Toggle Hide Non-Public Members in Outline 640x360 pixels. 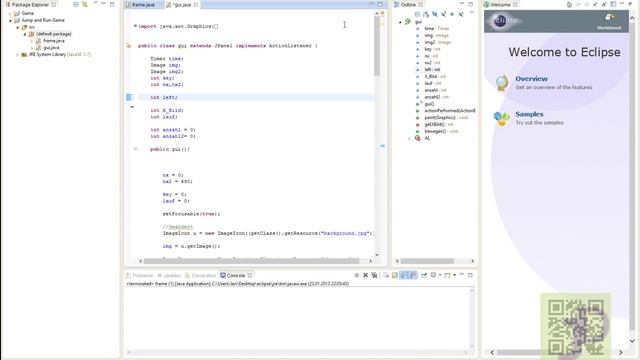coord(452,14)
